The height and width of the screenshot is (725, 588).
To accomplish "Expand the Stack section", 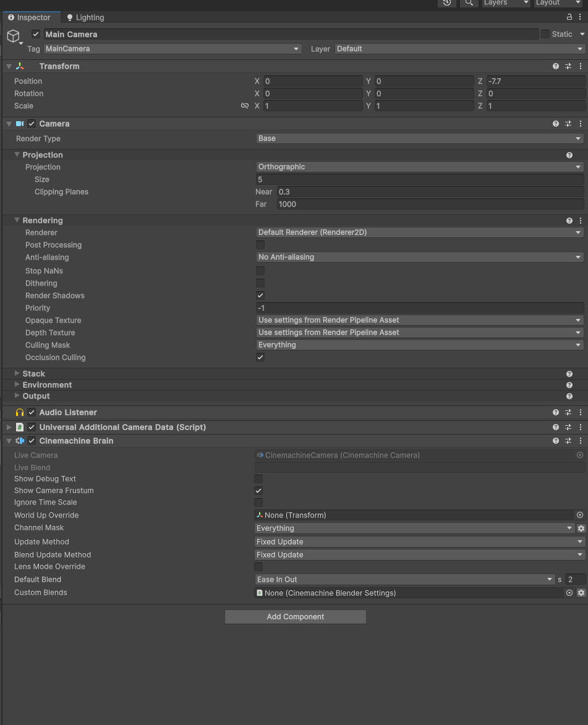I will coord(17,373).
